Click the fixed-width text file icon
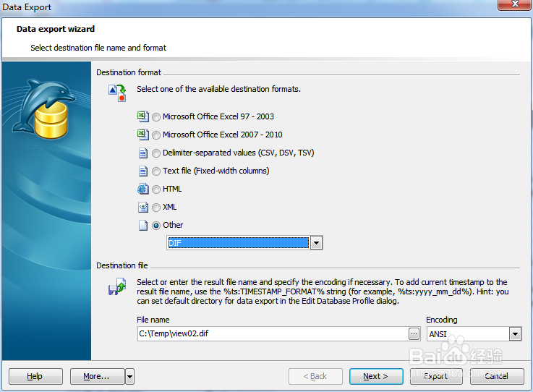This screenshot has height=392, width=533. (x=143, y=171)
